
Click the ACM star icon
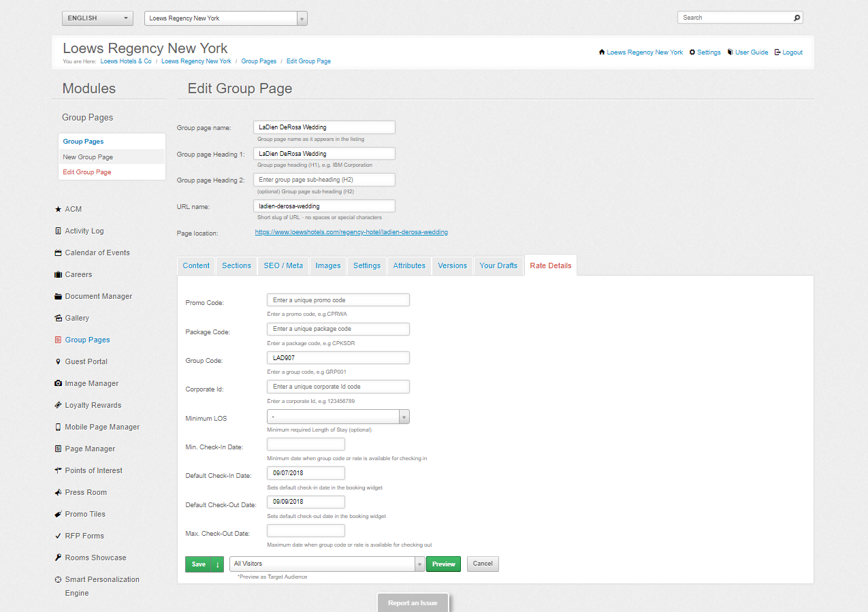tap(58, 210)
